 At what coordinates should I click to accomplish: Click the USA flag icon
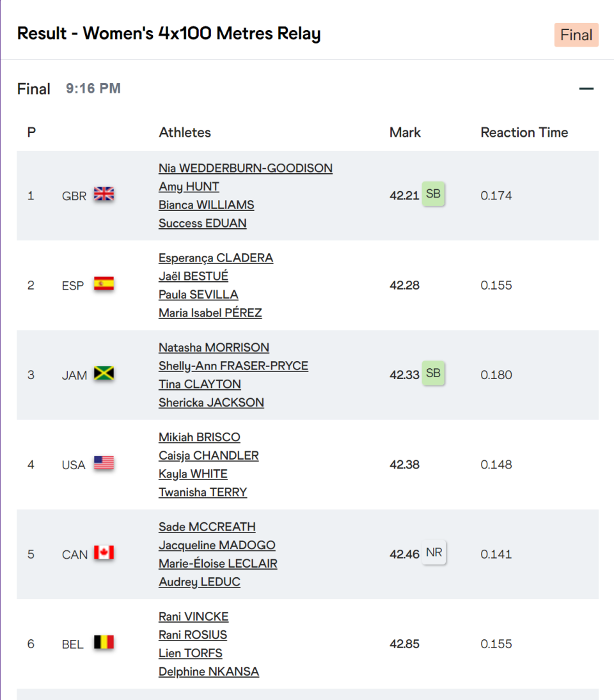tap(104, 463)
